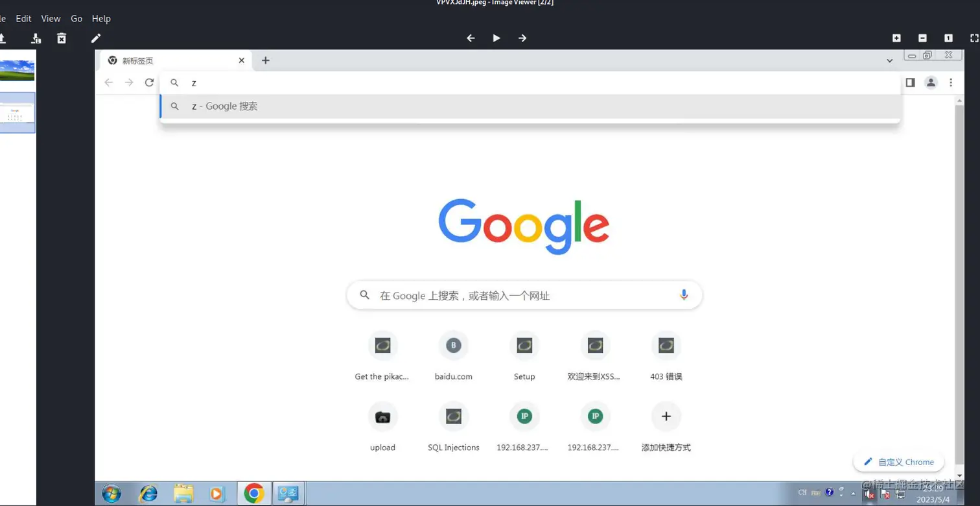Click the address bar containing z
The width and height of the screenshot is (980, 506).
530,82
